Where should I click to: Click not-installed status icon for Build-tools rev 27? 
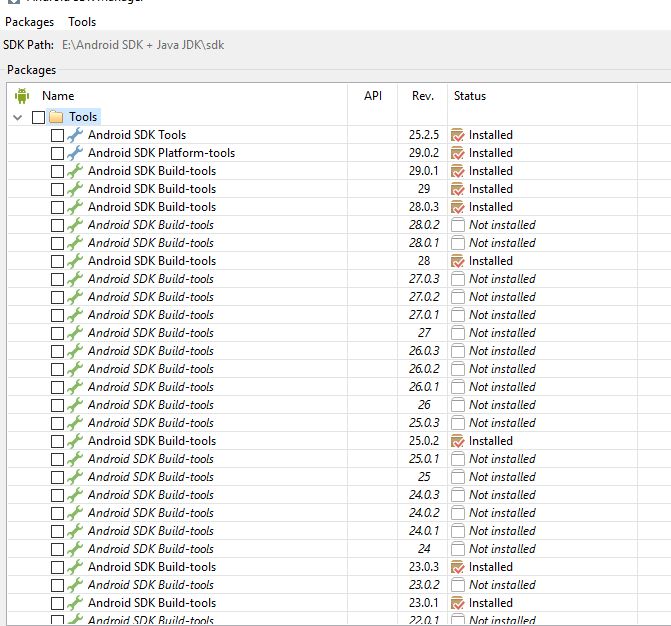[458, 333]
